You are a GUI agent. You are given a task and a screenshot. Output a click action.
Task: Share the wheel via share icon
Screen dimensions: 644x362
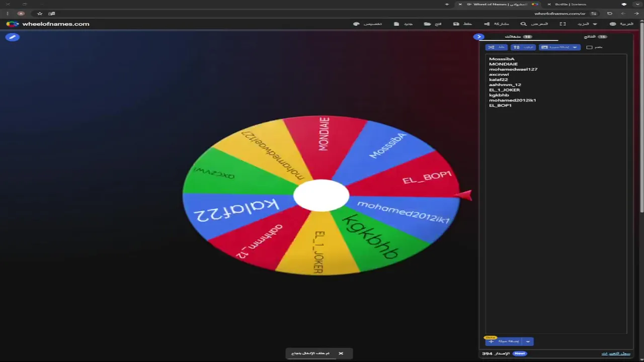497,24
